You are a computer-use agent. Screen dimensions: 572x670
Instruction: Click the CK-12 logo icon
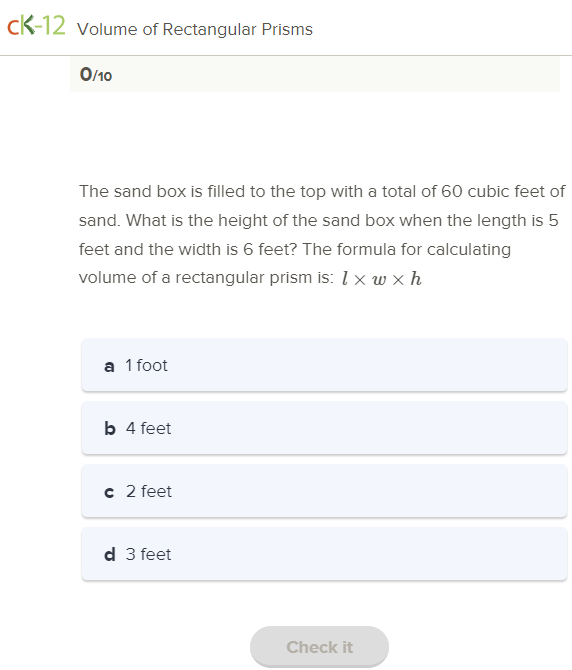[36, 26]
